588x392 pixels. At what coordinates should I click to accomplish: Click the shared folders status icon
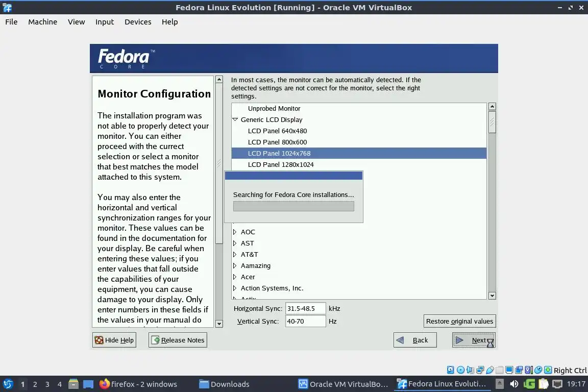pos(500,370)
